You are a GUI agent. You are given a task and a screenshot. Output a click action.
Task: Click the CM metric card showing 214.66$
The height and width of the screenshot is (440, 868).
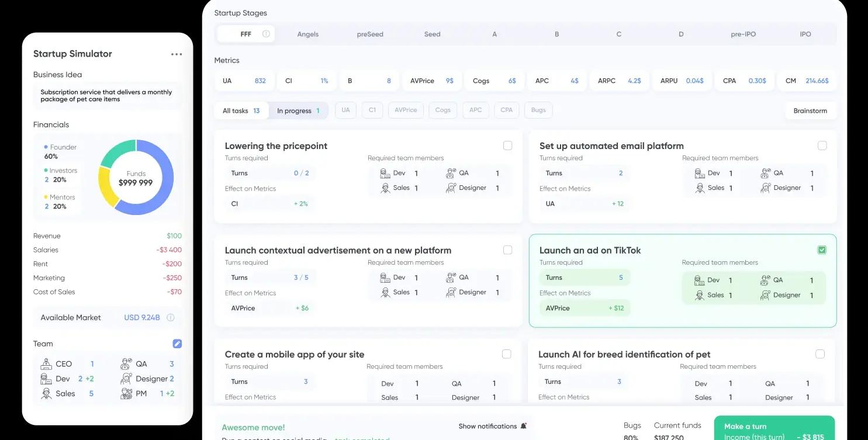[x=807, y=81]
